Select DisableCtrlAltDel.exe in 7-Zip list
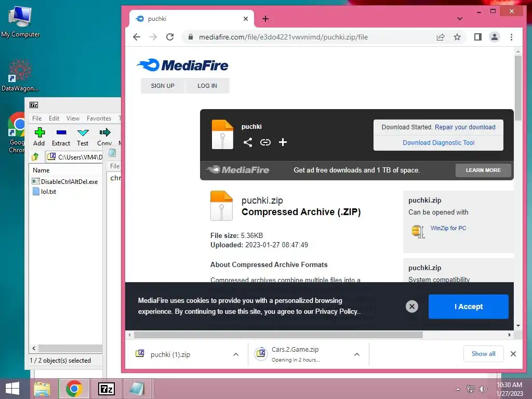Viewport: 532px width, 399px height. [x=65, y=181]
